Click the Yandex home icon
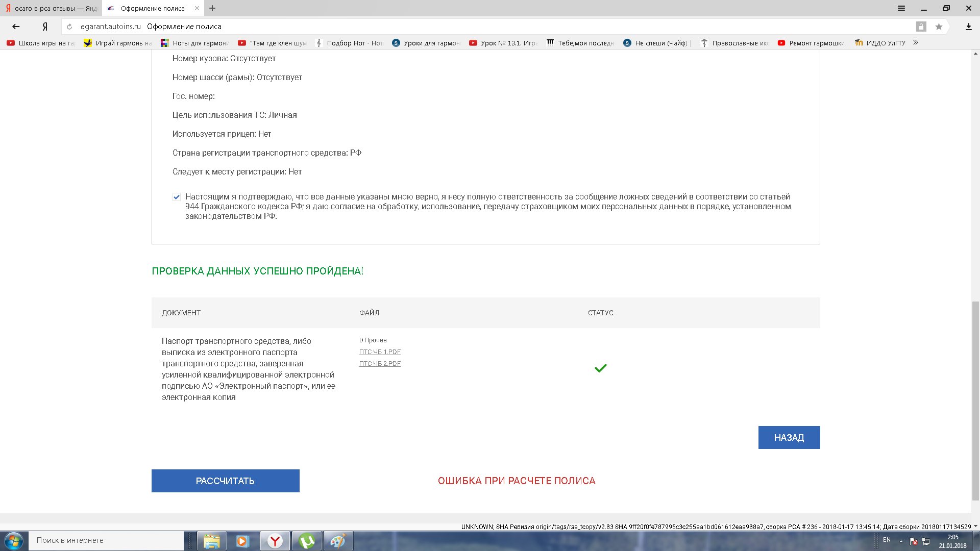Image resolution: width=980 pixels, height=551 pixels. [x=45, y=27]
